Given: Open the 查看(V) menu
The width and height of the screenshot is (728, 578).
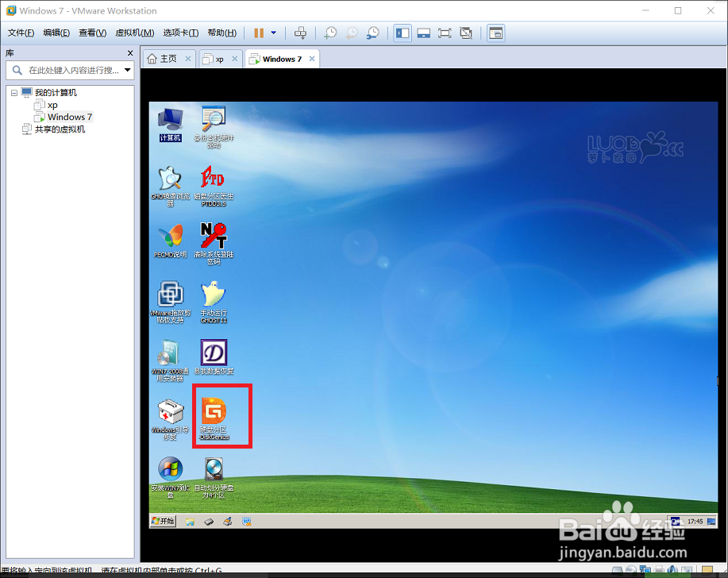Looking at the screenshot, I should 92,33.
